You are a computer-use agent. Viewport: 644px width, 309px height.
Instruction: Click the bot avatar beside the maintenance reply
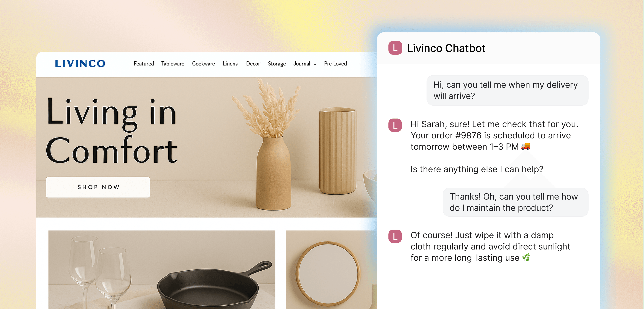395,236
